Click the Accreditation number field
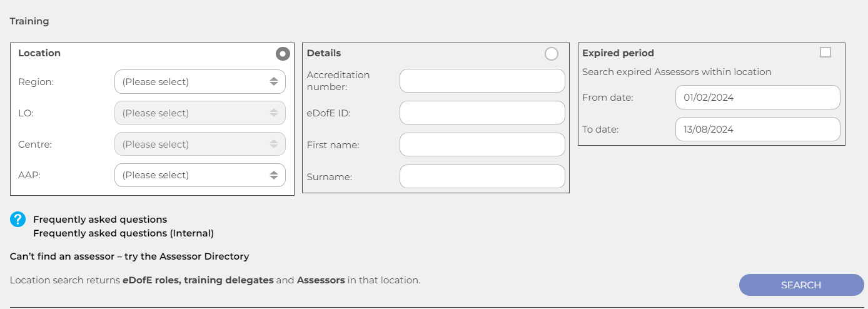 482,81
